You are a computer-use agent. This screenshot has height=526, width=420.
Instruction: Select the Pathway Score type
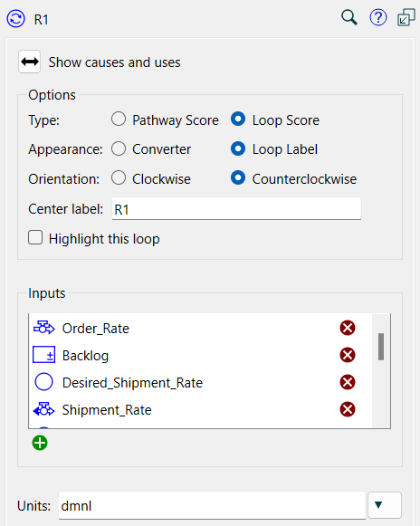pyautogui.click(x=119, y=120)
